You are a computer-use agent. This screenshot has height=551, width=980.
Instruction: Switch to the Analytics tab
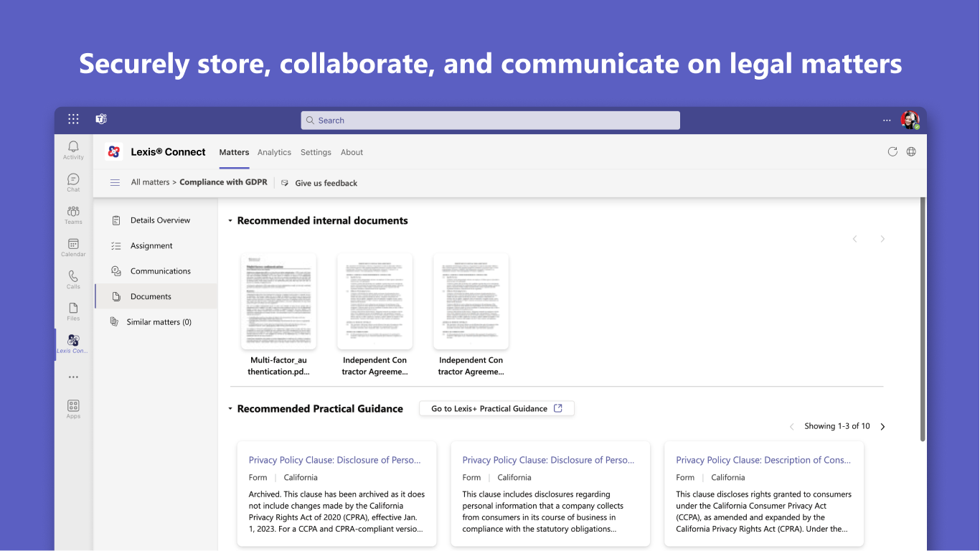(x=274, y=152)
